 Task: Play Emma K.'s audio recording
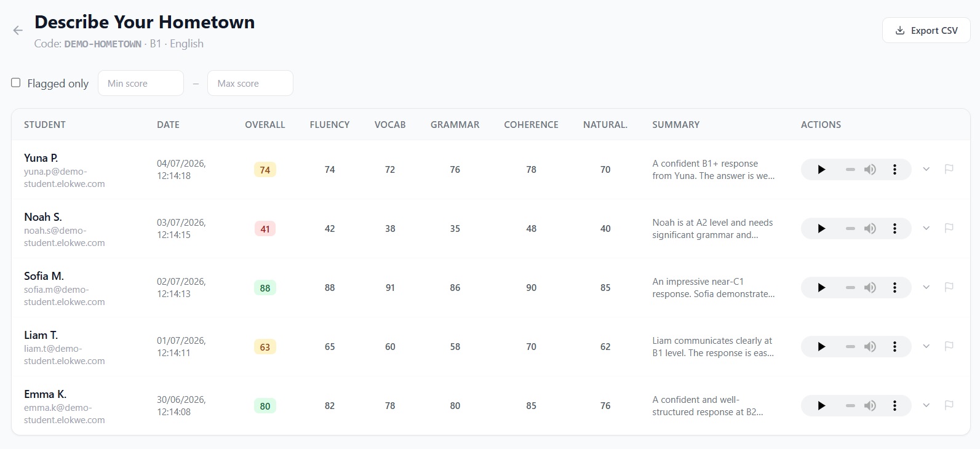(821, 406)
